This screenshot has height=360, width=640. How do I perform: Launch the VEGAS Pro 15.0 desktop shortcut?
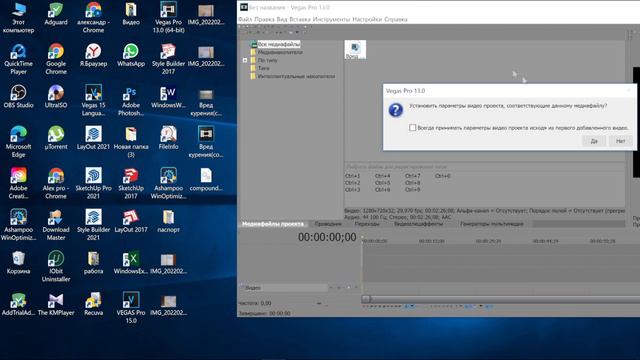131,308
